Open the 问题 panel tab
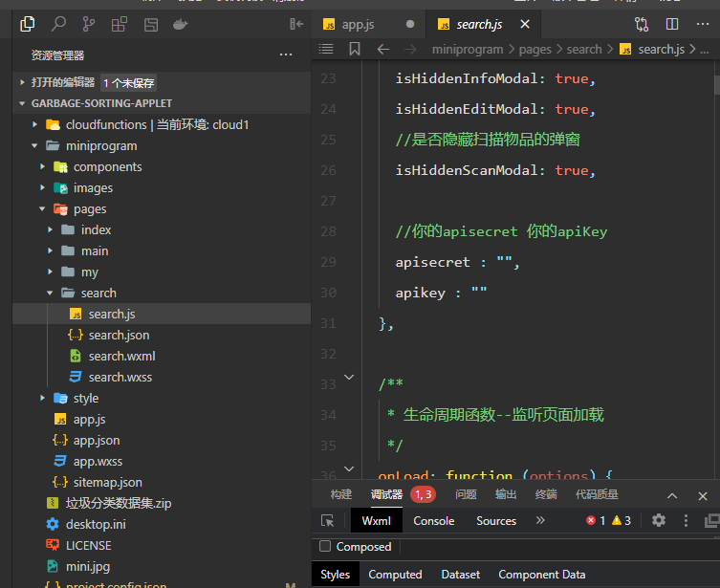Screen dimensions: 720x588 pyautogui.click(x=466, y=494)
